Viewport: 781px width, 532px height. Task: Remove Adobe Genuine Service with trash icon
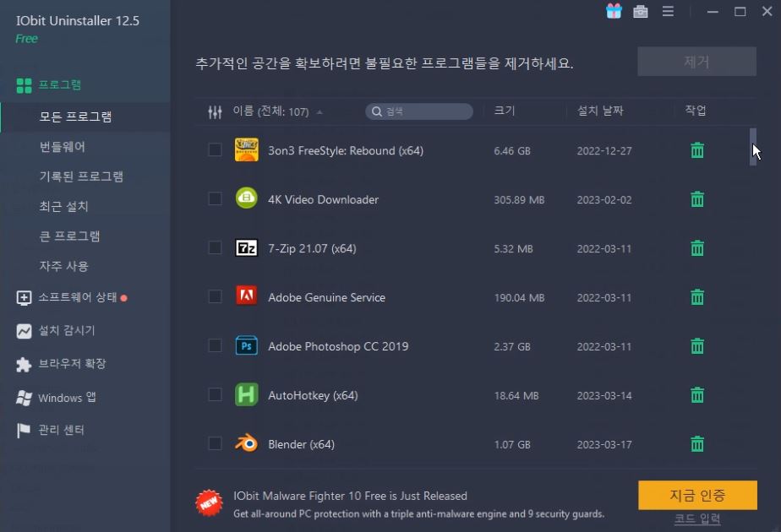point(697,297)
